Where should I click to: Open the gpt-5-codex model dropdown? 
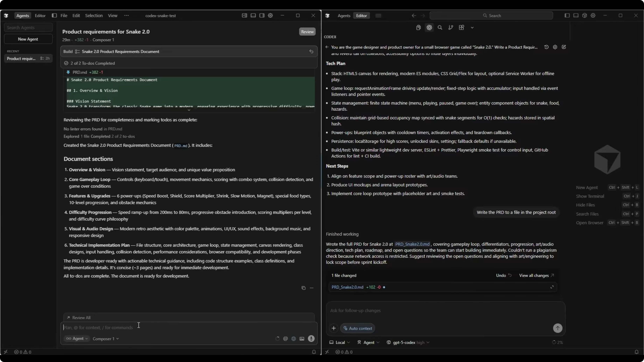pos(408,342)
